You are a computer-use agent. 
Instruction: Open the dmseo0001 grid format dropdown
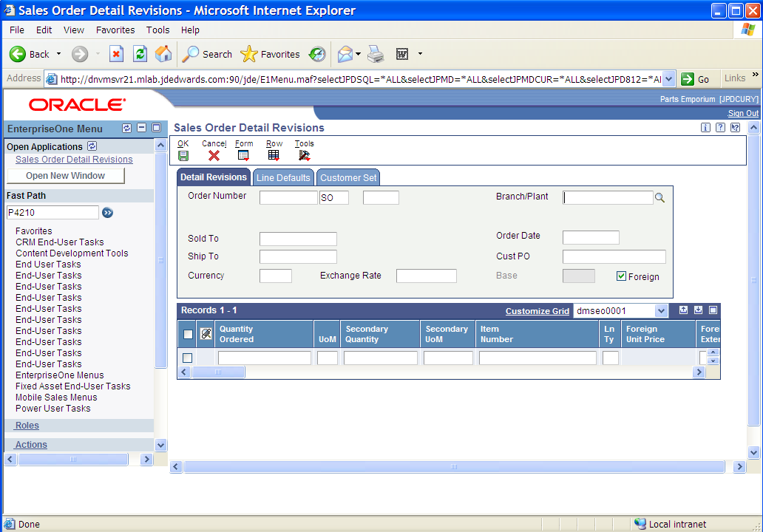(661, 311)
